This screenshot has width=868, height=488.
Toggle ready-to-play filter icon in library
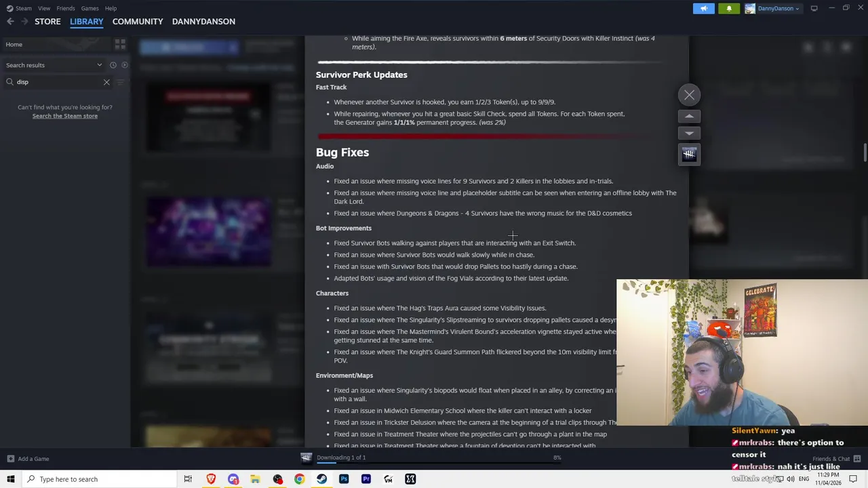pyautogui.click(x=125, y=65)
